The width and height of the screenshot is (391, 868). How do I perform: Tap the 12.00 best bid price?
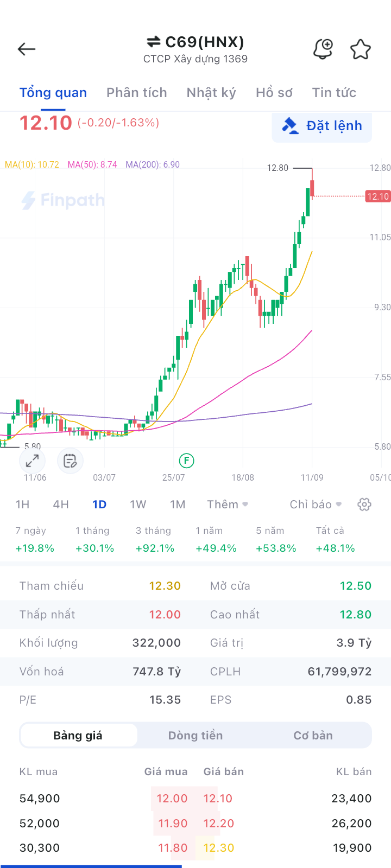(172, 799)
